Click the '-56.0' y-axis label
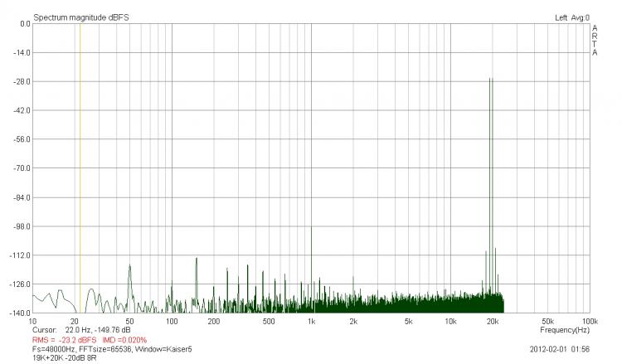Image resolution: width=622 pixels, height=364 pixels. pyautogui.click(x=22, y=139)
